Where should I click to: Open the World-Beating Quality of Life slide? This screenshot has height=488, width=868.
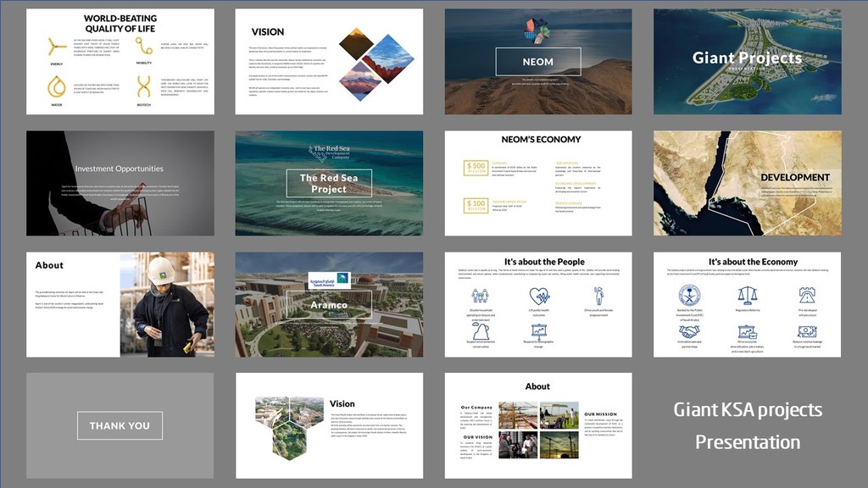pyautogui.click(x=120, y=61)
